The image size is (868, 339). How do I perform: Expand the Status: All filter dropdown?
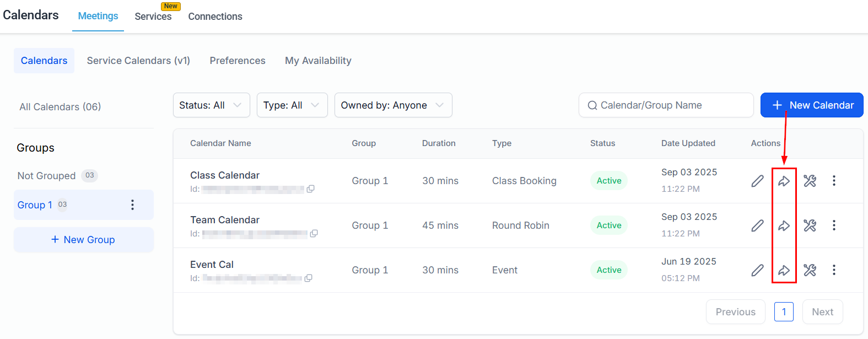[211, 105]
